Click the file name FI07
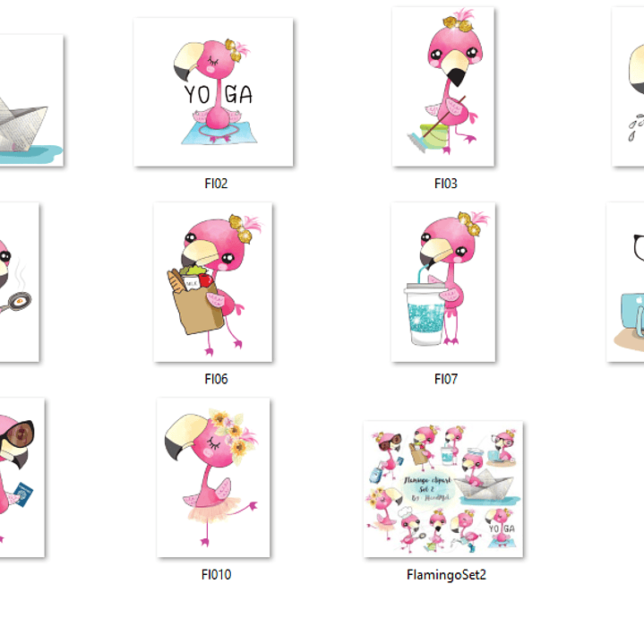 coord(446,379)
